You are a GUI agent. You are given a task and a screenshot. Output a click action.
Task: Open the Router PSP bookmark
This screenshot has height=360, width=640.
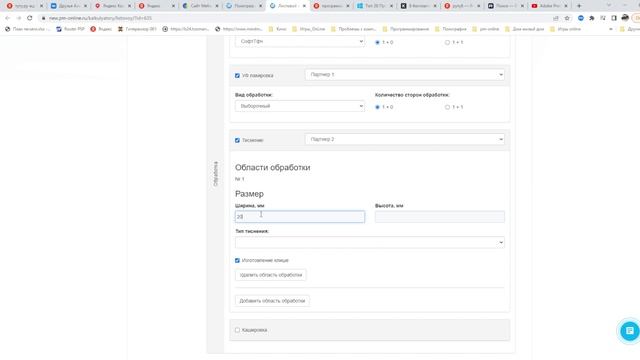pyautogui.click(x=70, y=29)
